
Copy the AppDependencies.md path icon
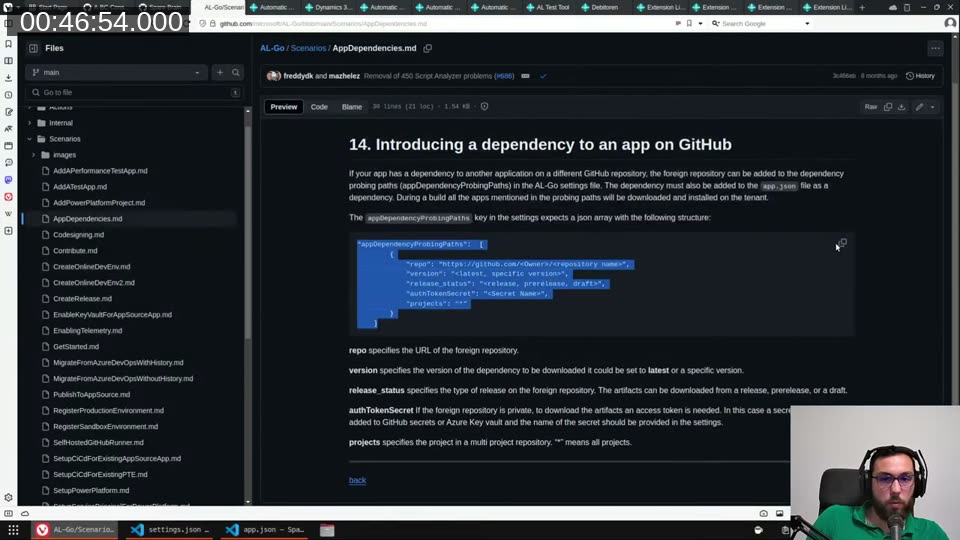(427, 48)
